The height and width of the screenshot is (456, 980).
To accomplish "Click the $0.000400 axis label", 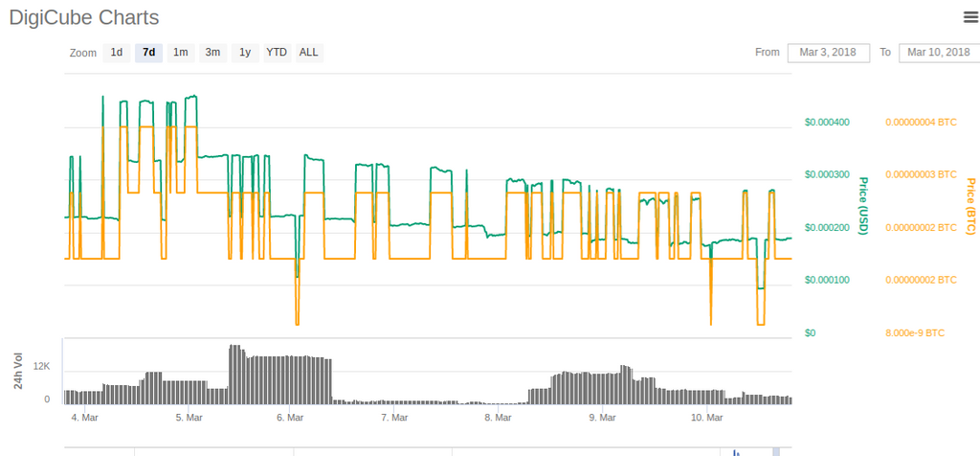I will pos(827,122).
